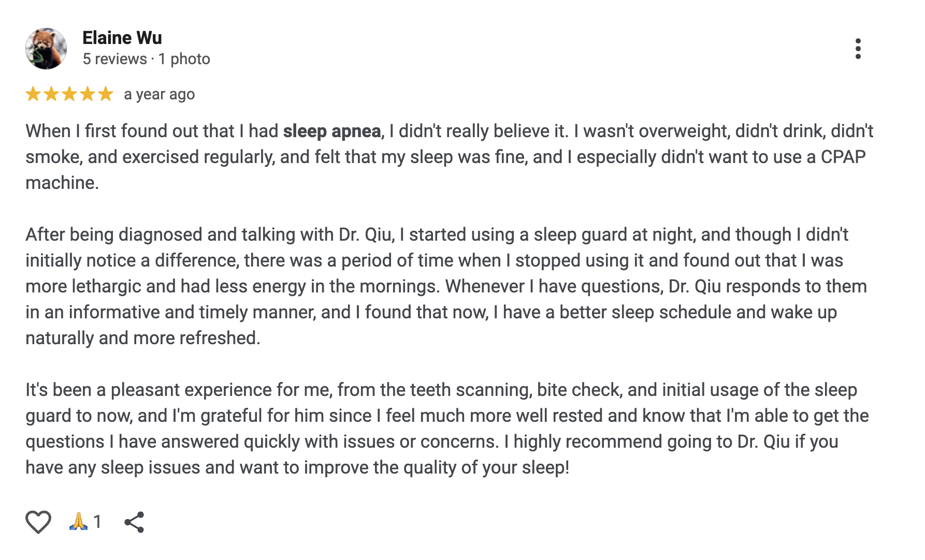Click the "1 photo" text under the name
This screenshot has width=925, height=560.
point(184,59)
